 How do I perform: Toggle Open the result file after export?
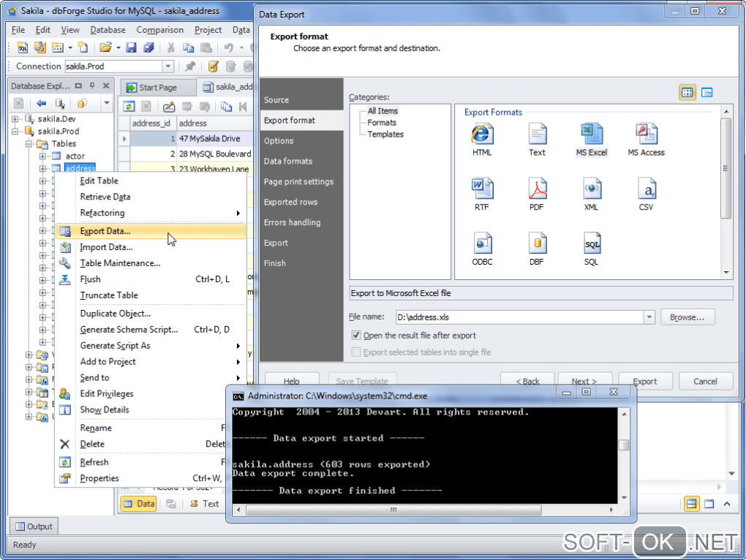356,335
